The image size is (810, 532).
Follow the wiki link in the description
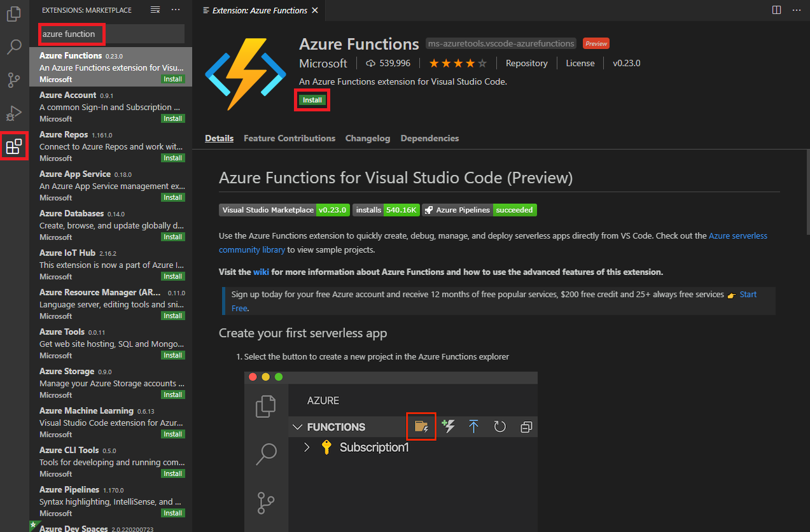point(261,272)
